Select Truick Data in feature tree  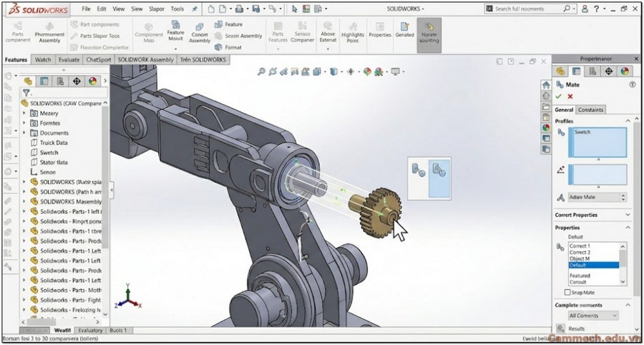point(54,142)
